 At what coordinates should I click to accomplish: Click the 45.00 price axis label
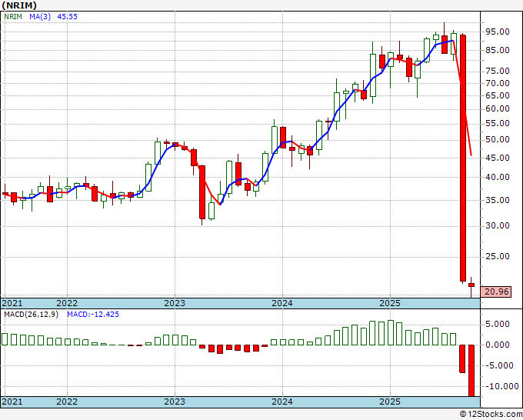click(x=498, y=158)
